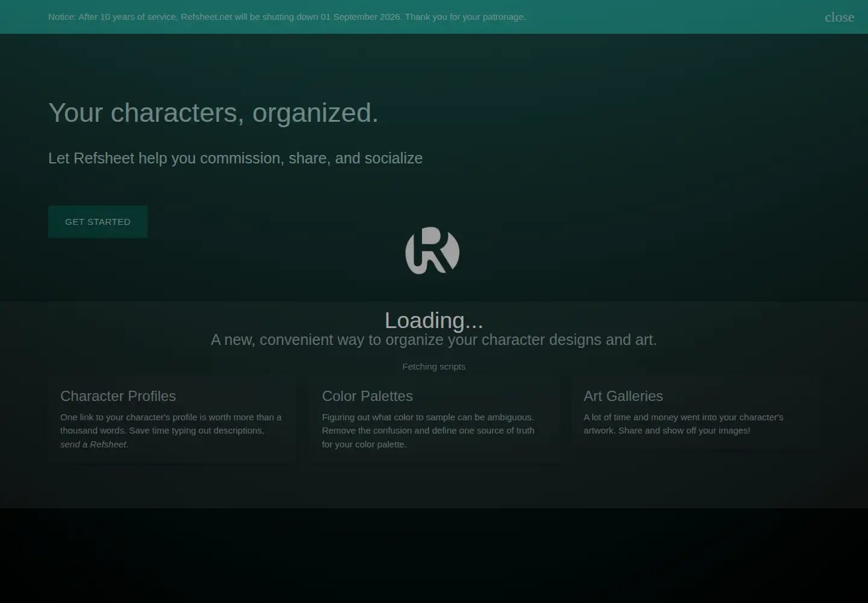This screenshot has width=868, height=603.
Task: Click the 'Loading...' overlay text
Action: click(434, 320)
